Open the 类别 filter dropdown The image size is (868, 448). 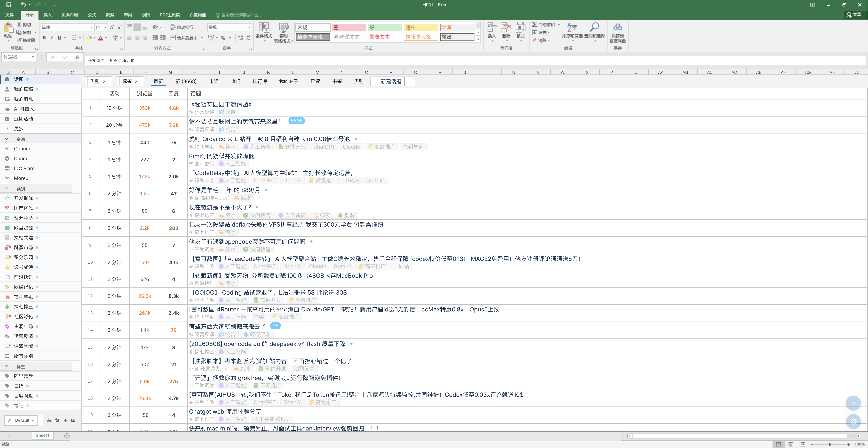(98, 81)
